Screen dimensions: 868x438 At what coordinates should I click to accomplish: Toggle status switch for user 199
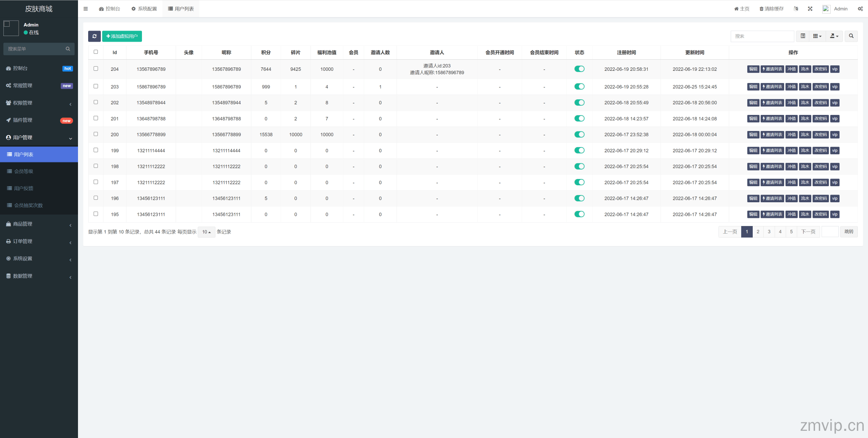click(x=579, y=150)
